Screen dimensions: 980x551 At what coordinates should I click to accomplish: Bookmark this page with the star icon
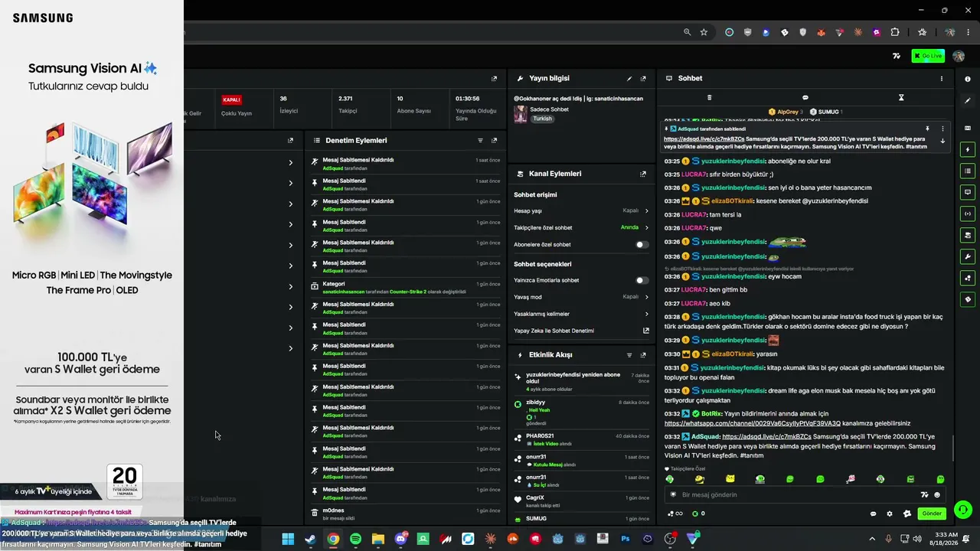704,32
